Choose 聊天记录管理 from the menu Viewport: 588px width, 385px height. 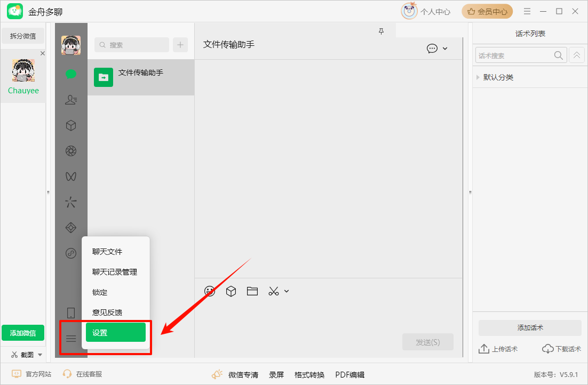click(x=115, y=272)
